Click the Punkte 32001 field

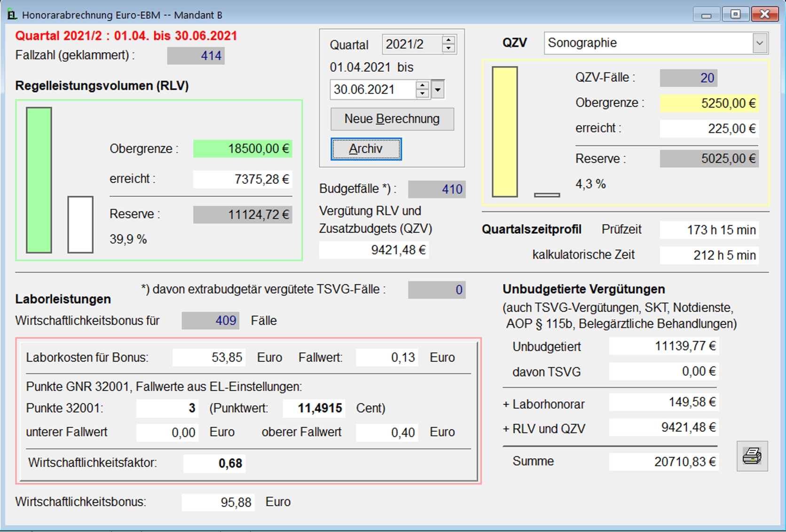tap(167, 408)
